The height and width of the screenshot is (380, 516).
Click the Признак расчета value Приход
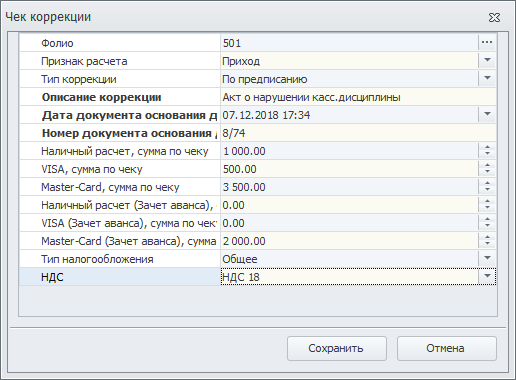(349, 61)
